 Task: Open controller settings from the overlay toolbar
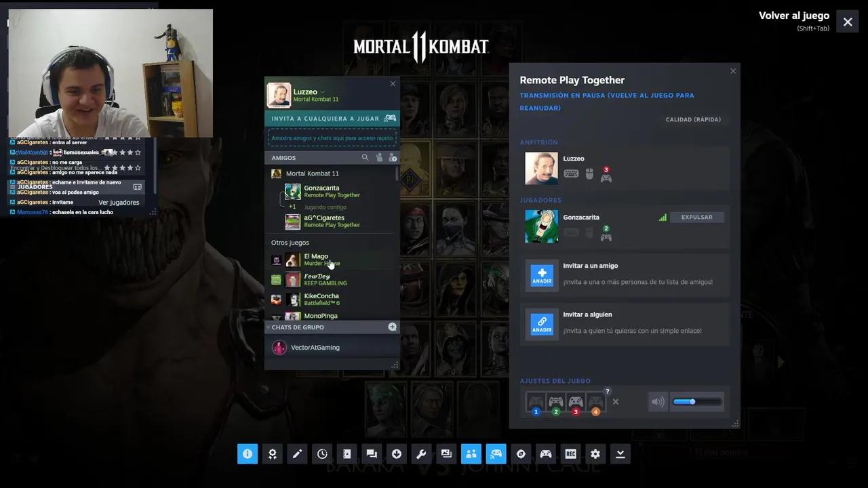coord(546,454)
